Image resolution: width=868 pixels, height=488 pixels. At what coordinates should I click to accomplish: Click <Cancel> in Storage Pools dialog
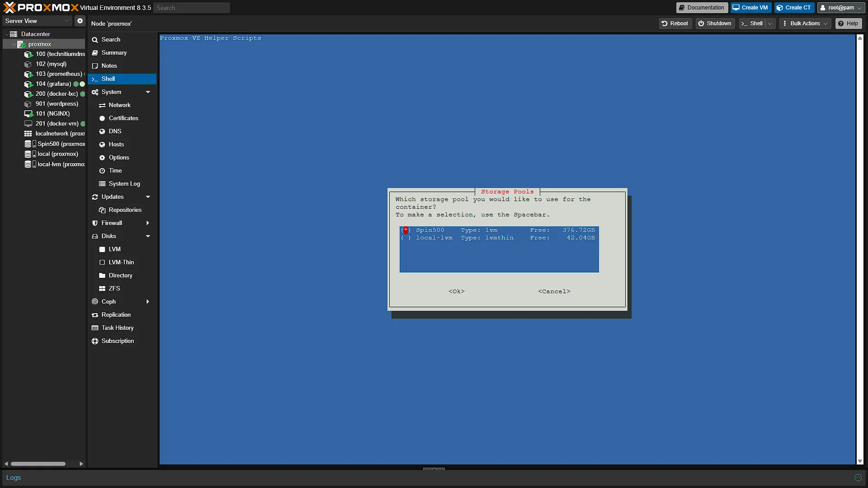tap(554, 291)
